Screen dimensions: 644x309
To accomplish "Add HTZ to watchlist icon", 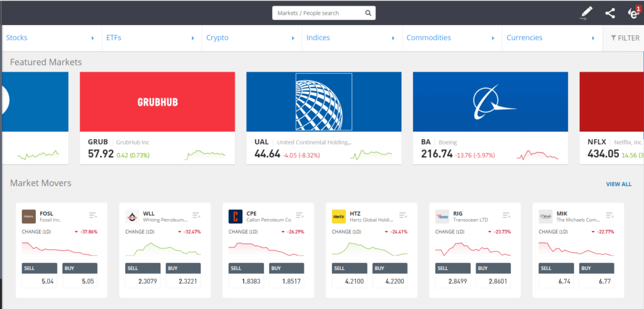I will 403,215.
